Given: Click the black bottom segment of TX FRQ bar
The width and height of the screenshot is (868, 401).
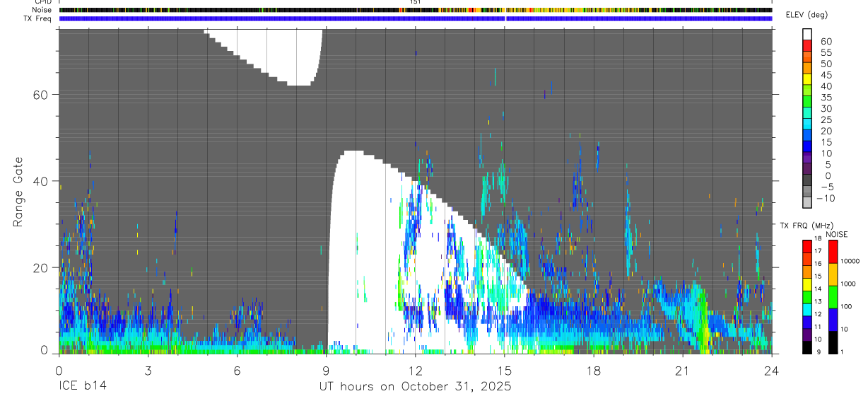Looking at the screenshot, I should click(807, 347).
